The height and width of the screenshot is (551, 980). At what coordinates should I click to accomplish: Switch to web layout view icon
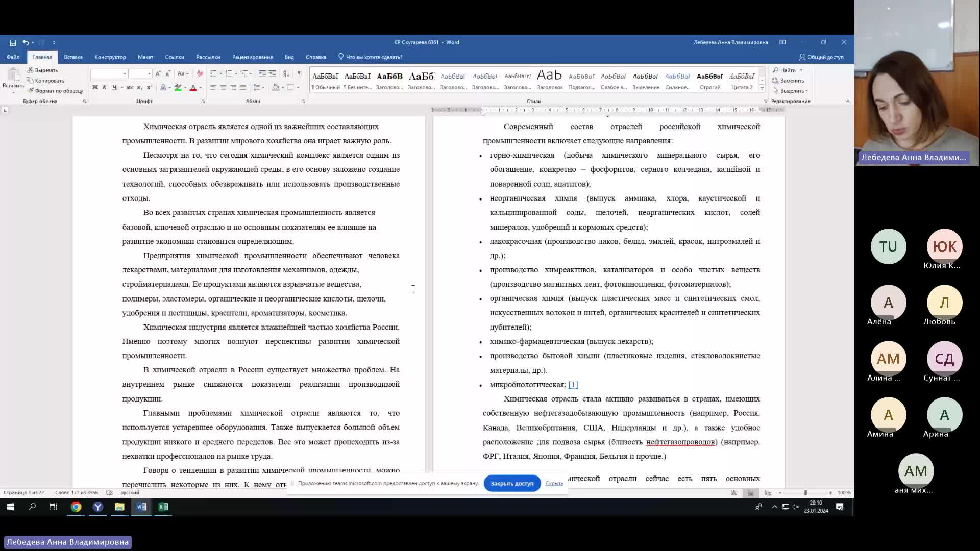coord(768,492)
